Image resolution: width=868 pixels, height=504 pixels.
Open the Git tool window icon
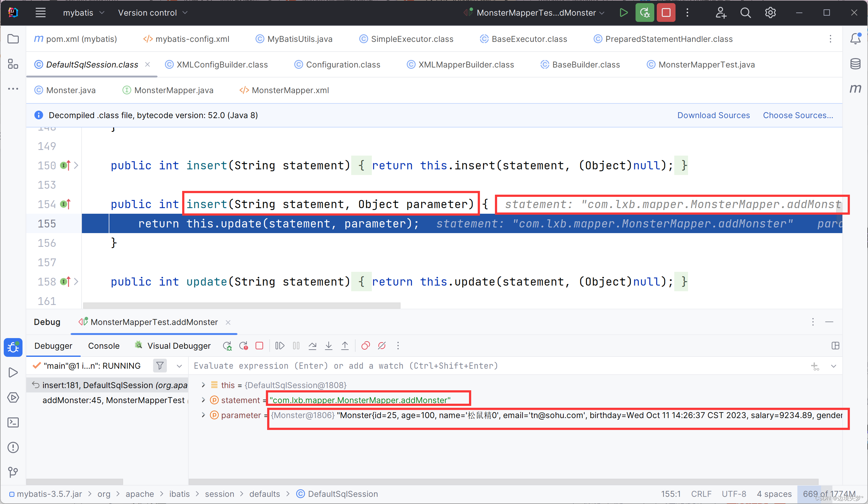(x=13, y=472)
